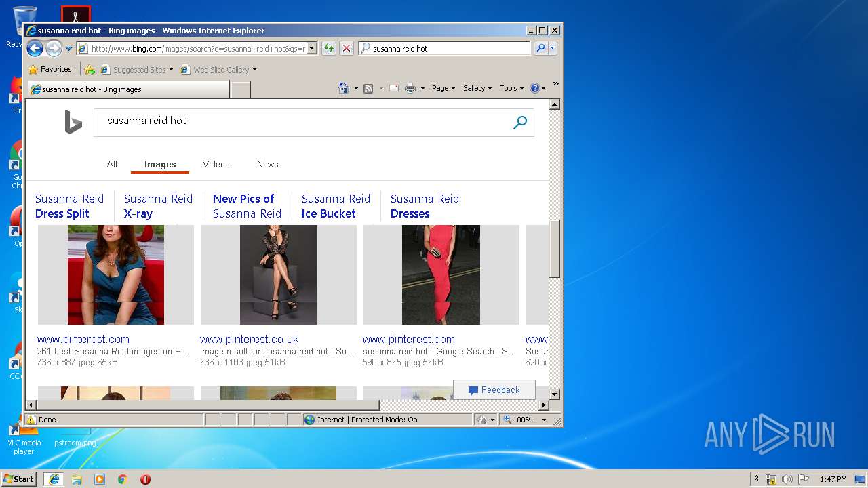Viewport: 868px width, 488px height.
Task: Click the Bing search text field
Action: tap(302, 123)
